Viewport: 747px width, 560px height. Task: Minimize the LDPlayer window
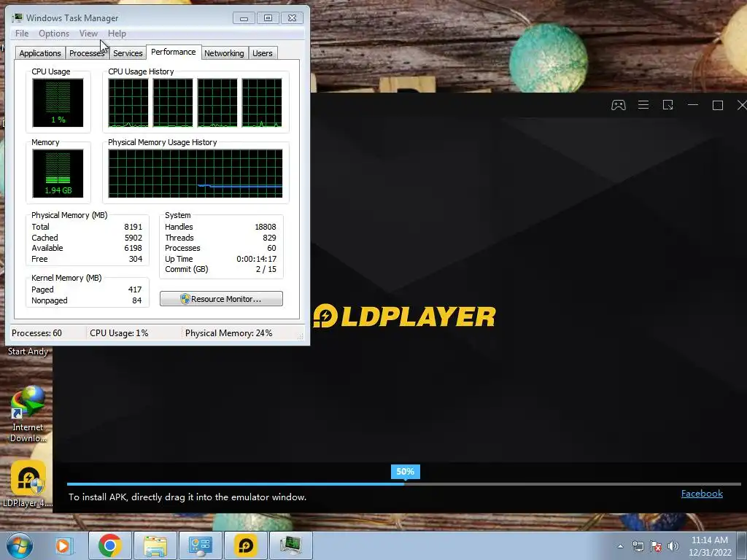(x=693, y=105)
